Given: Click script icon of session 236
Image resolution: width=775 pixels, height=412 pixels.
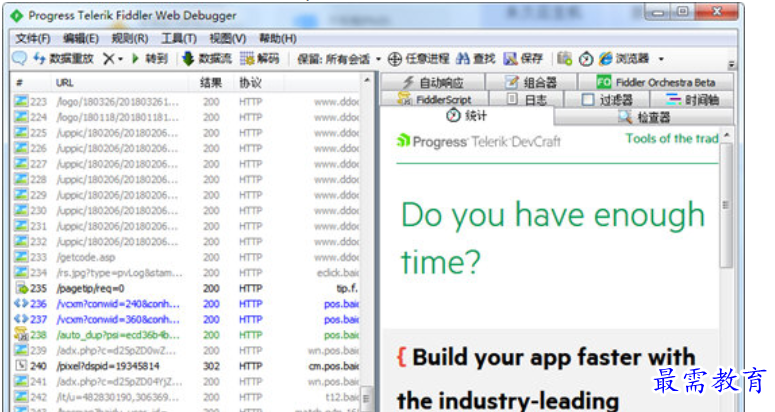Looking at the screenshot, I should pyautogui.click(x=21, y=303).
